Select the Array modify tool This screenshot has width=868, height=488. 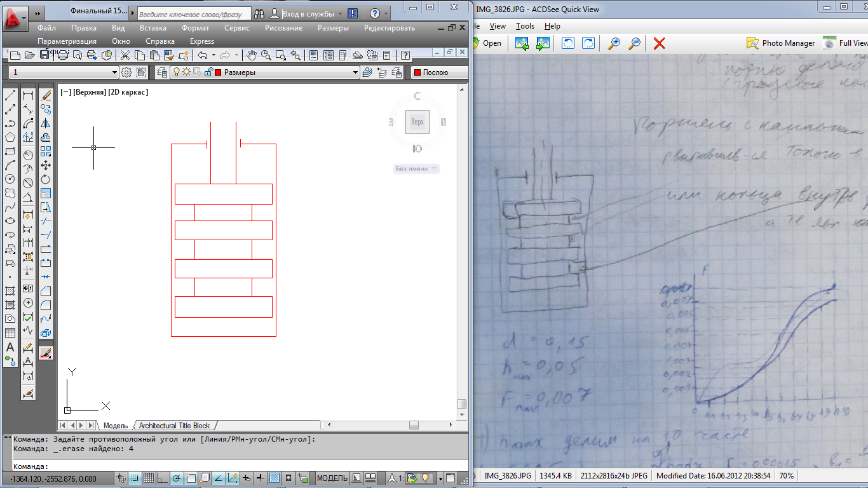46,152
